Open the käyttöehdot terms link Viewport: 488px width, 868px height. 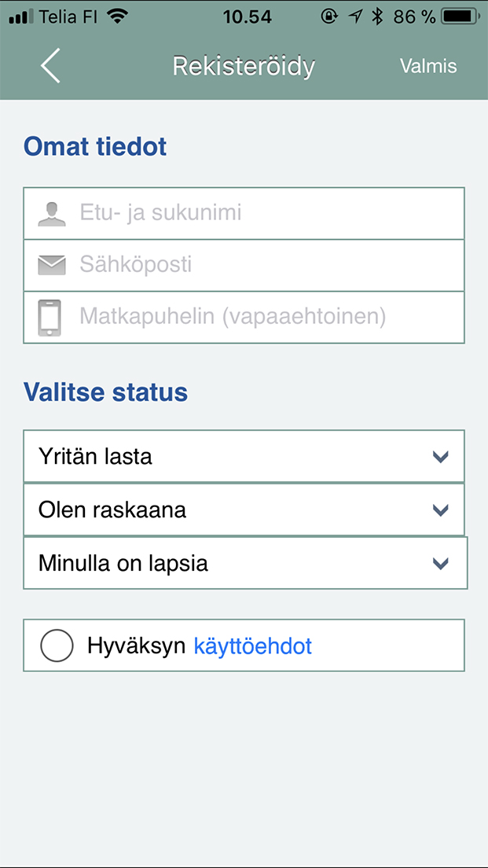252,646
